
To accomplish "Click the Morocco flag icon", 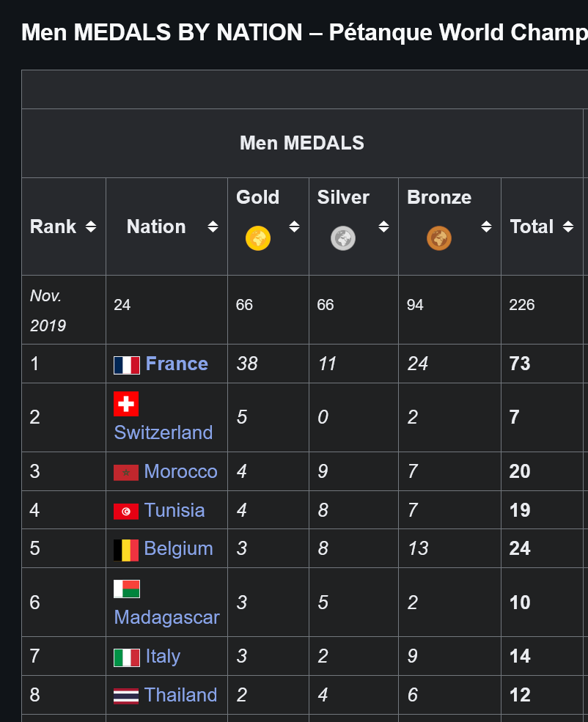I will [126, 473].
